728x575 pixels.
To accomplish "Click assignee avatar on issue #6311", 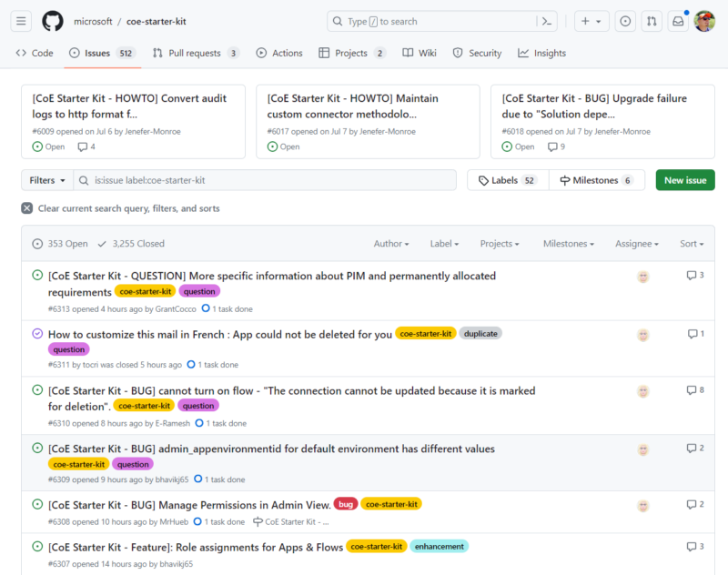I will [643, 335].
